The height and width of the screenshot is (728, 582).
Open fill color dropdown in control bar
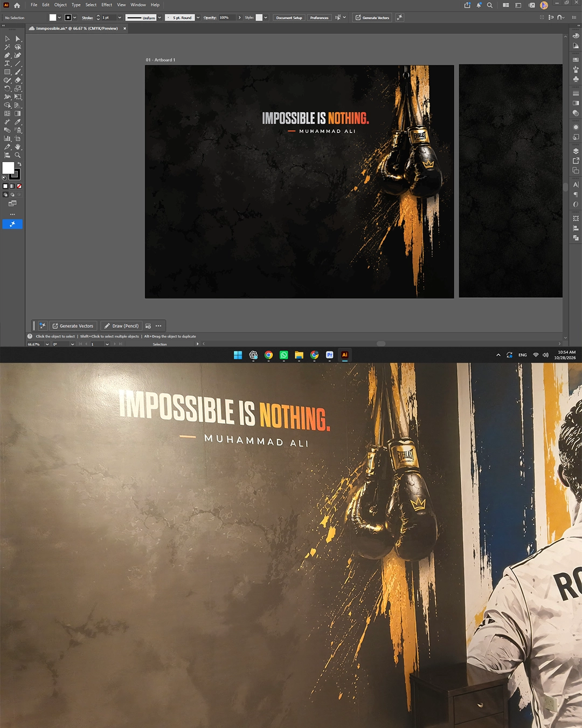coord(59,18)
